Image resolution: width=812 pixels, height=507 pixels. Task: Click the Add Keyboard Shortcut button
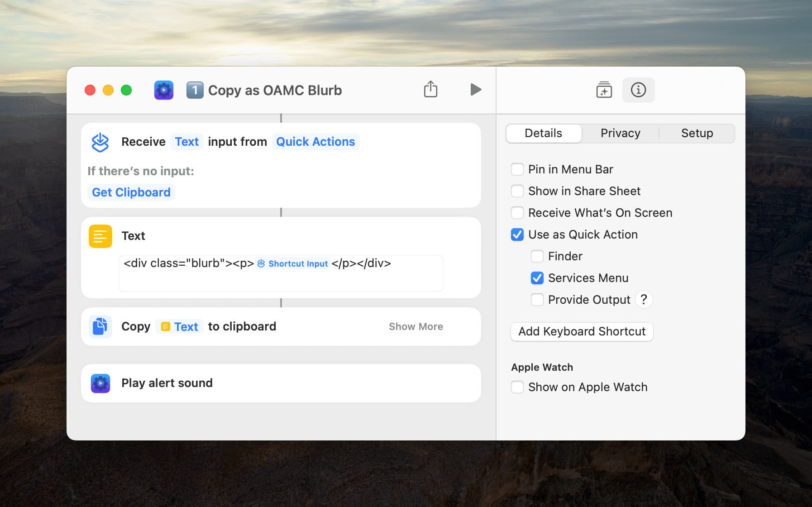582,332
